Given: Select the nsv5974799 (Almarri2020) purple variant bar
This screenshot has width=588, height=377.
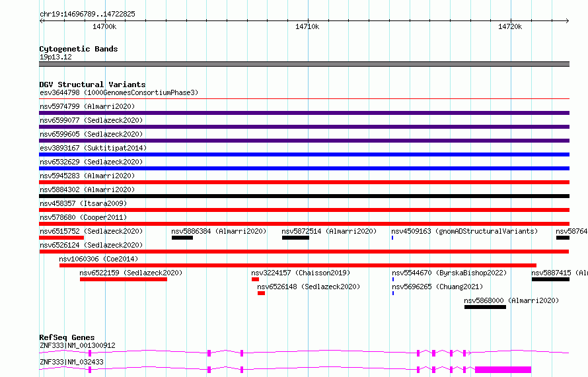Looking at the screenshot, I should point(304,113).
